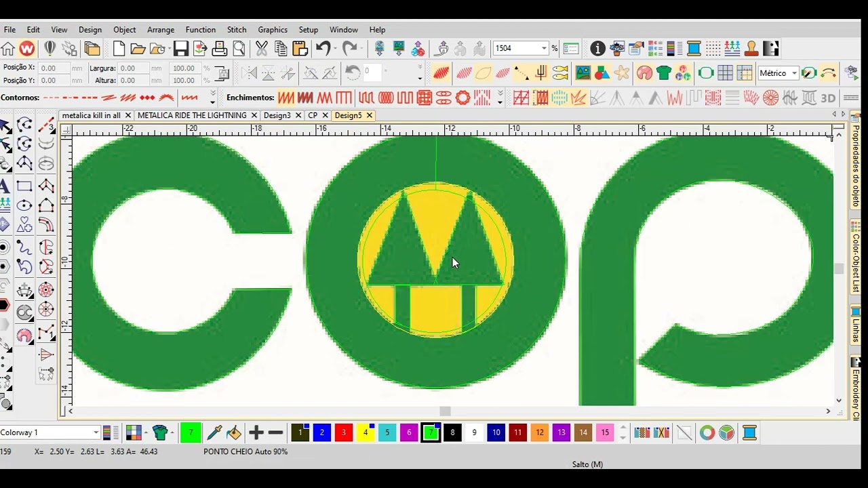The height and width of the screenshot is (488, 868).
Task: Switch to the Design3 tab
Action: click(x=277, y=115)
